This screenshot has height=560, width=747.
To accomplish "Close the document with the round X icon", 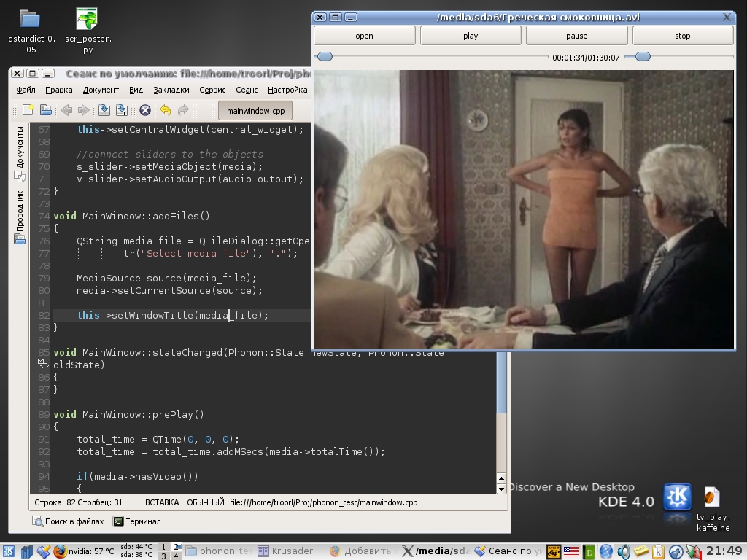I will (145, 111).
